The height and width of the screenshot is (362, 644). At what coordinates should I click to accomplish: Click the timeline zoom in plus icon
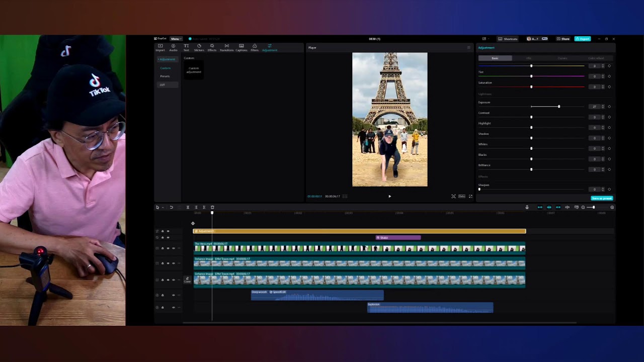(612, 207)
